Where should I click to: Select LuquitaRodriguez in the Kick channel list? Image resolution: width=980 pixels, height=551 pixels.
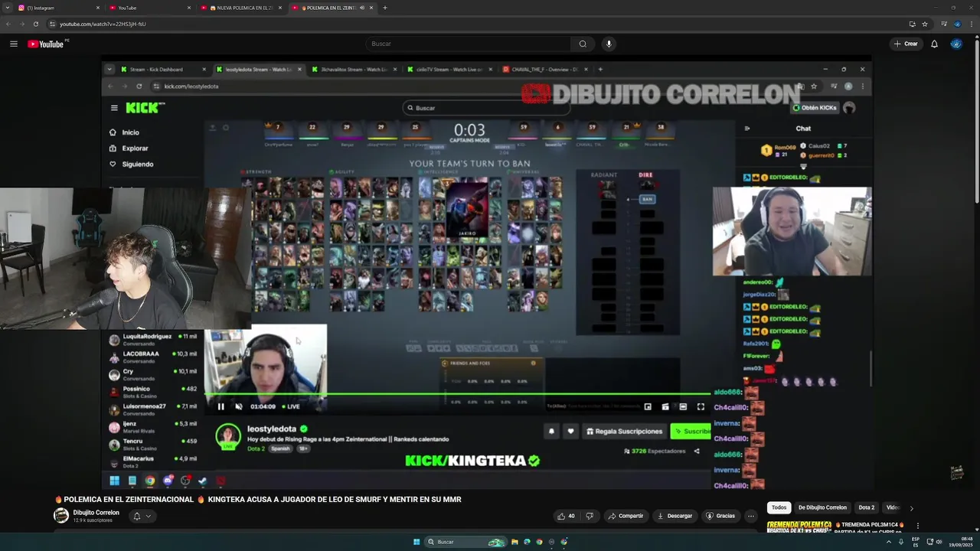point(152,339)
